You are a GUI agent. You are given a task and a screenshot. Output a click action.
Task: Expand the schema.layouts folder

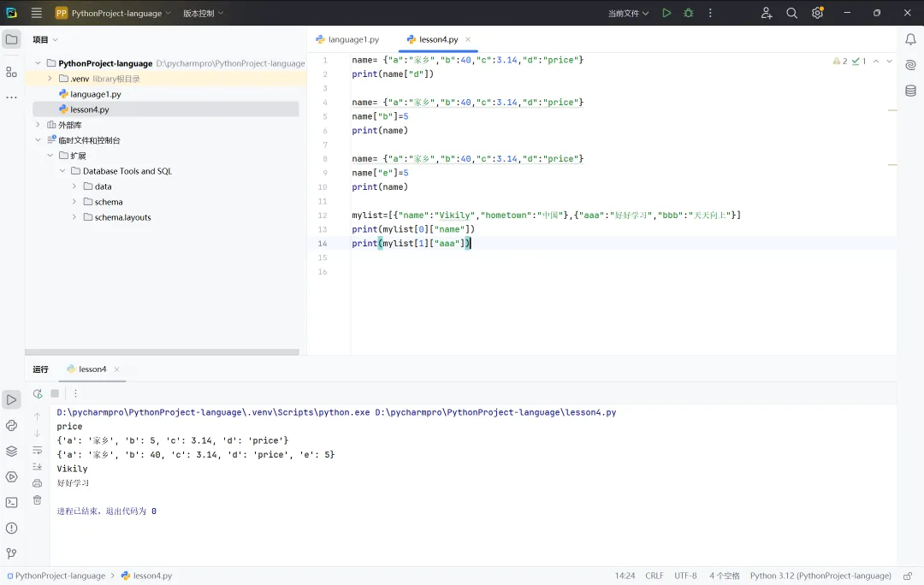pos(74,216)
